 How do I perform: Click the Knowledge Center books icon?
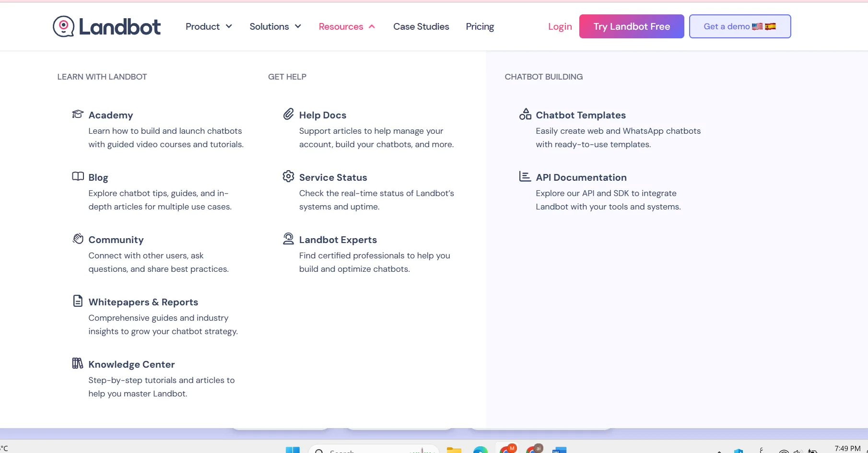pos(78,363)
